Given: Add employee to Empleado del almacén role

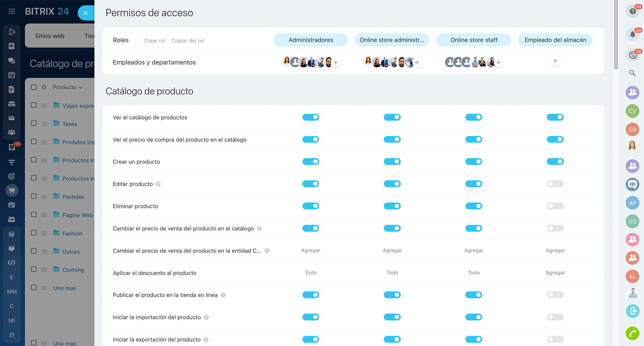Looking at the screenshot, I should tap(555, 61).
